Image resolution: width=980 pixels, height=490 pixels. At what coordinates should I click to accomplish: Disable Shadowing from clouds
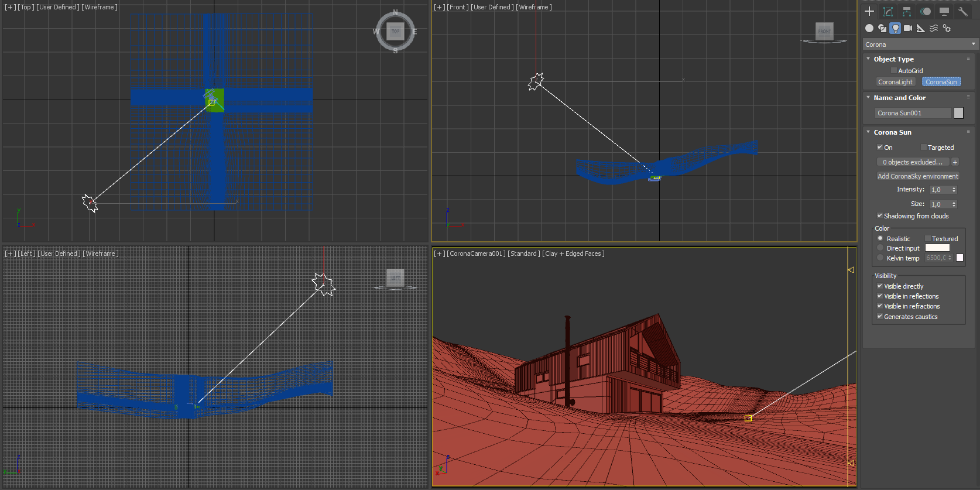point(879,216)
